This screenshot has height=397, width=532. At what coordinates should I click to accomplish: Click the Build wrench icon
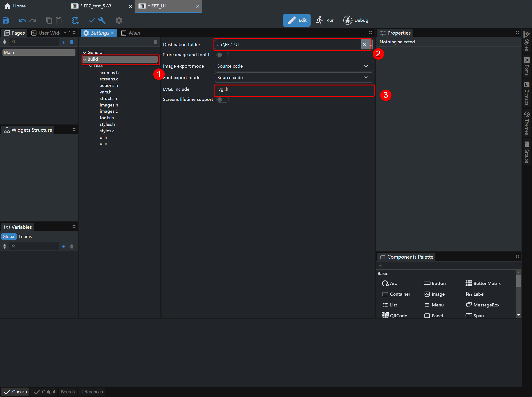(102, 20)
